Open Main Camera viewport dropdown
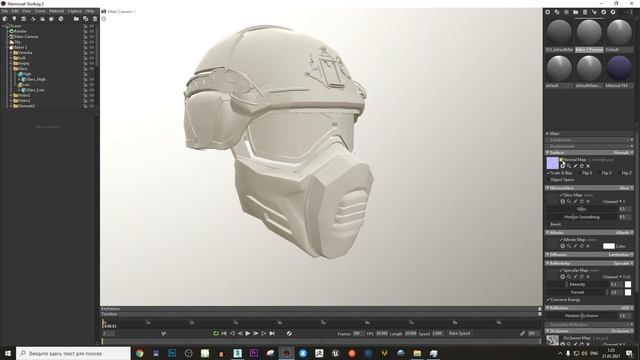 121,11
